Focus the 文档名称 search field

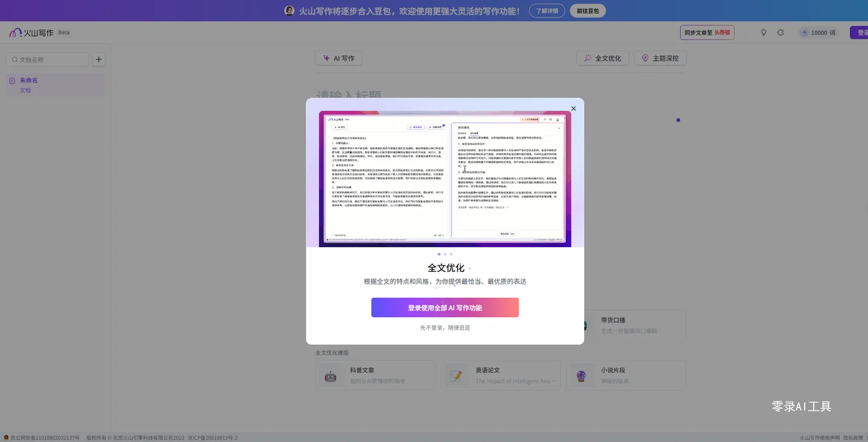[47, 60]
